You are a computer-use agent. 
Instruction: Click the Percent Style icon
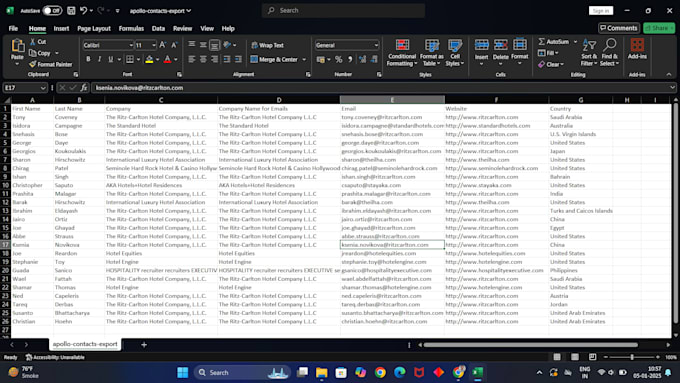(339, 59)
